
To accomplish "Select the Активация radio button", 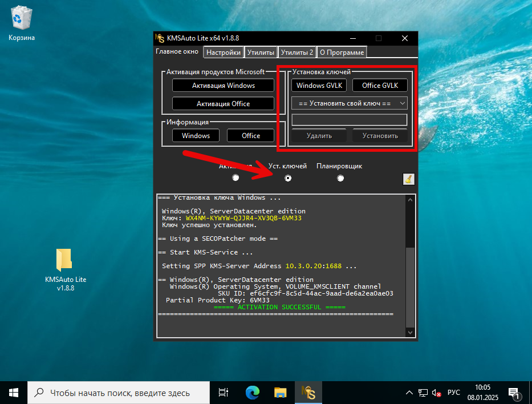I will (235, 179).
